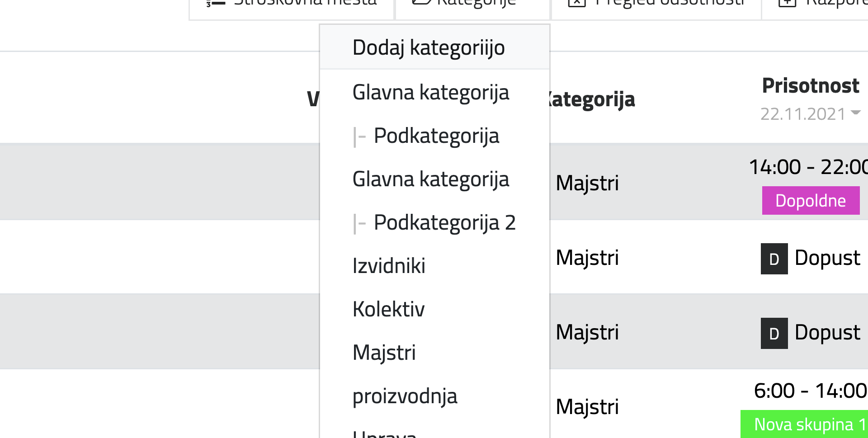Click the folder icon on Kategorije tab
Viewport: 868px width, 438px height.
[422, 2]
